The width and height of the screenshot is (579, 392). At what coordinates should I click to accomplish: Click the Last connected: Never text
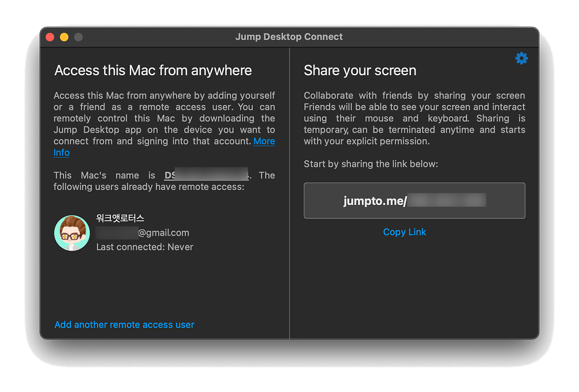[145, 247]
